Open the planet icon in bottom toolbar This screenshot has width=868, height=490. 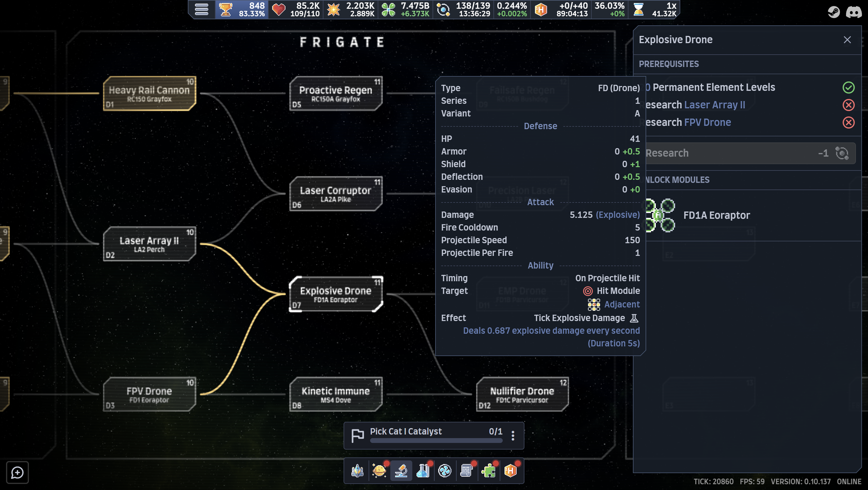pos(379,470)
